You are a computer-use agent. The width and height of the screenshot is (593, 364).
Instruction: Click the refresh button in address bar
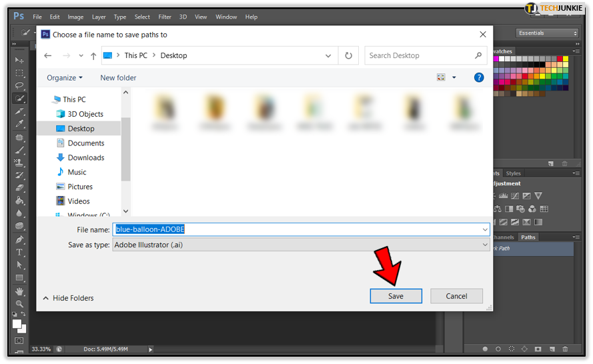click(x=348, y=55)
